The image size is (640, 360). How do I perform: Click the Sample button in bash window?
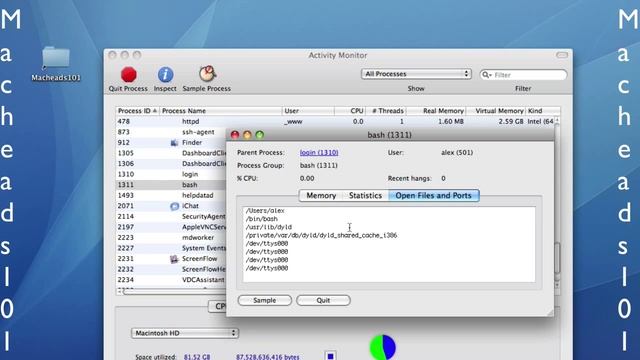tap(264, 300)
